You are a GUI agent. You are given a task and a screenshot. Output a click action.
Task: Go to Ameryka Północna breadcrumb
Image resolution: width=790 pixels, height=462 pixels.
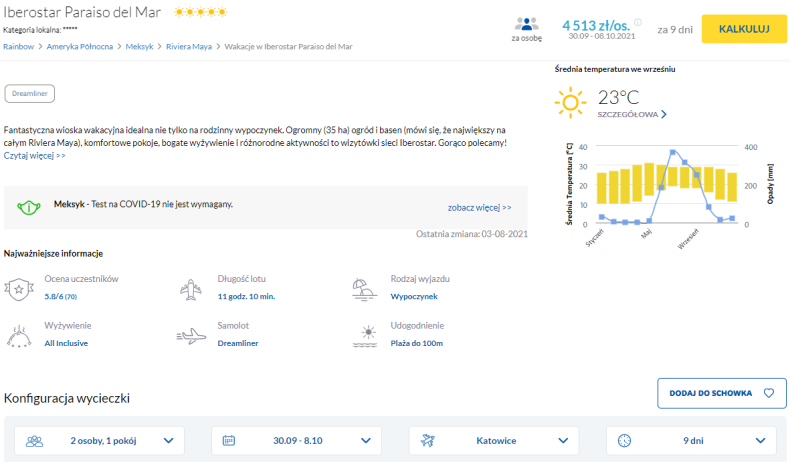tap(80, 46)
